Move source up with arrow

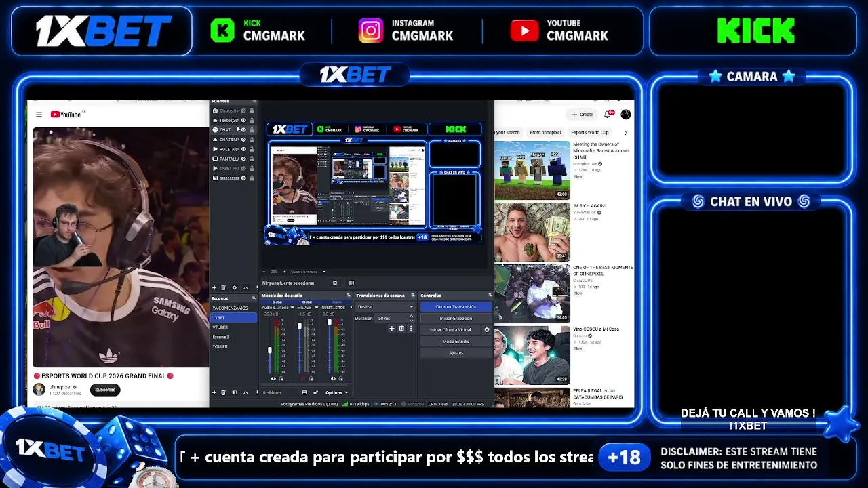coord(245,287)
